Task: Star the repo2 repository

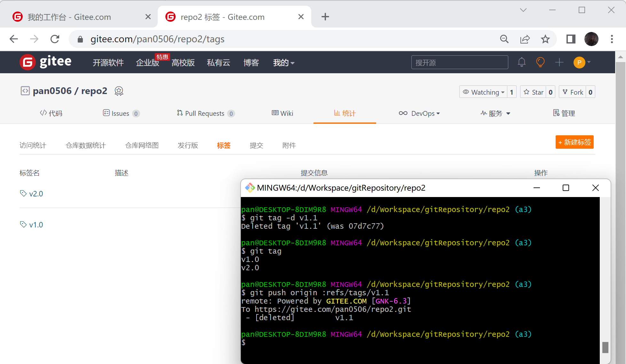Action: coord(533,92)
